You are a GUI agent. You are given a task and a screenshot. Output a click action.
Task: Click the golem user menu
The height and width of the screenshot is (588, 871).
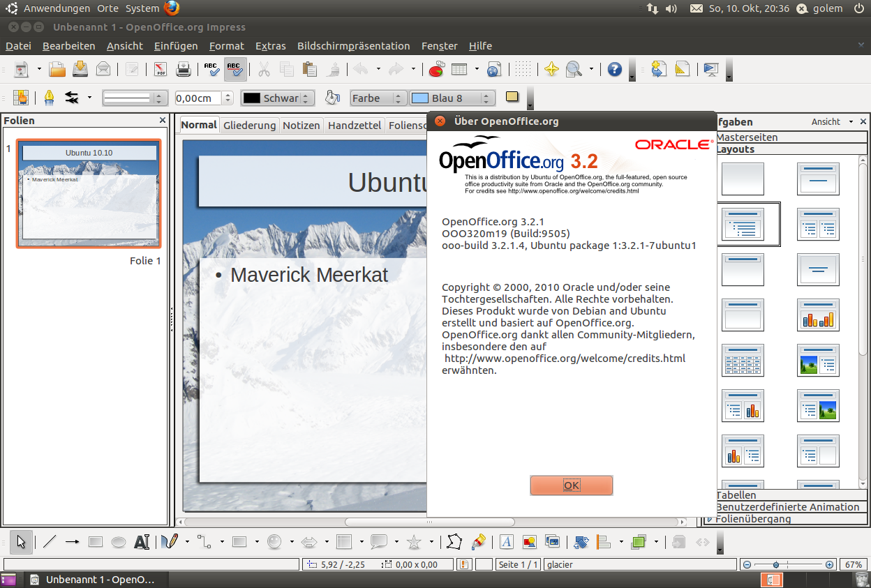(820, 8)
